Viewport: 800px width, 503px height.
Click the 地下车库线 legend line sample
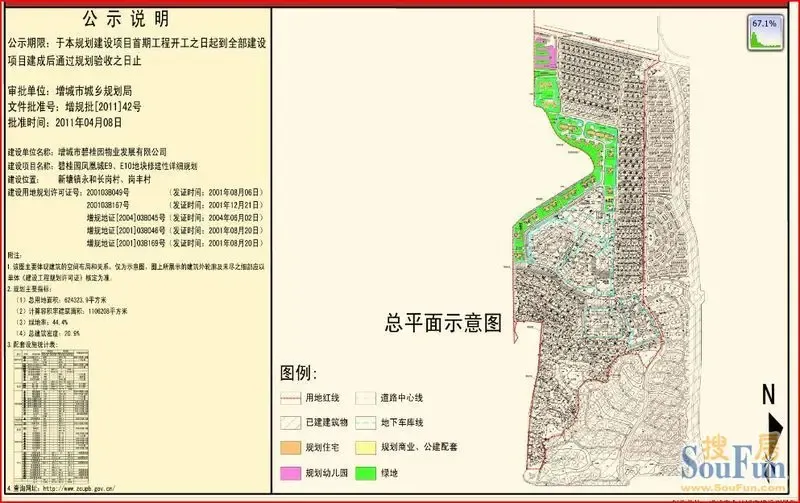click(367, 422)
